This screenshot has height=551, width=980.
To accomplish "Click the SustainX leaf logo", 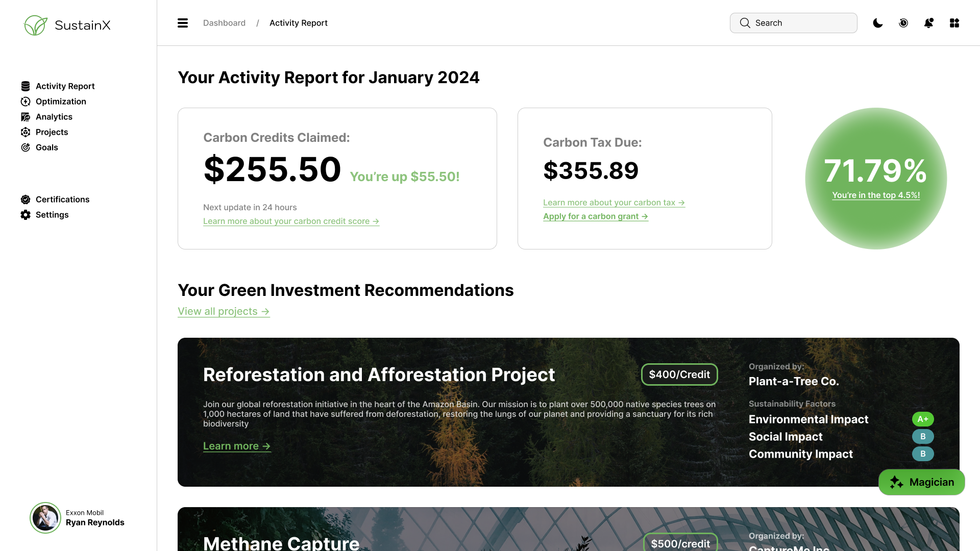I will 36,25.
